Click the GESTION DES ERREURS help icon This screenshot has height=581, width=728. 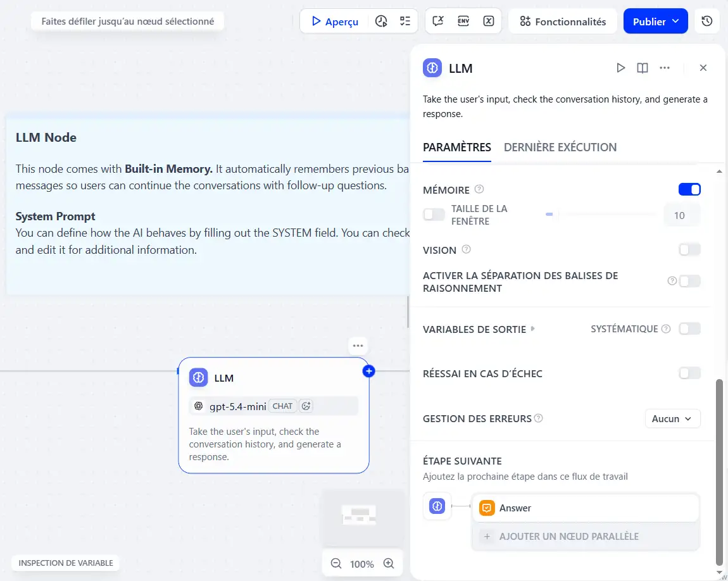[538, 418]
